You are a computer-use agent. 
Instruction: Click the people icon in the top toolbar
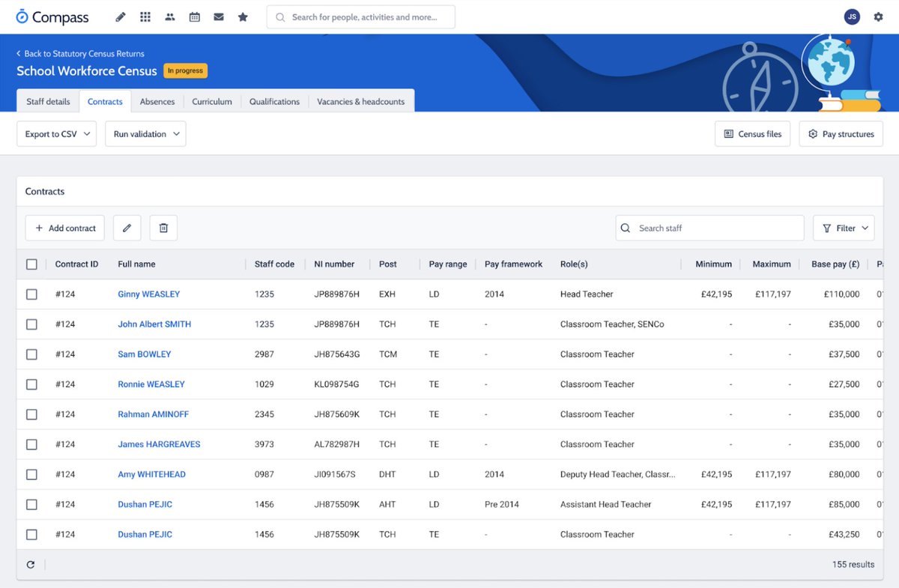point(169,16)
